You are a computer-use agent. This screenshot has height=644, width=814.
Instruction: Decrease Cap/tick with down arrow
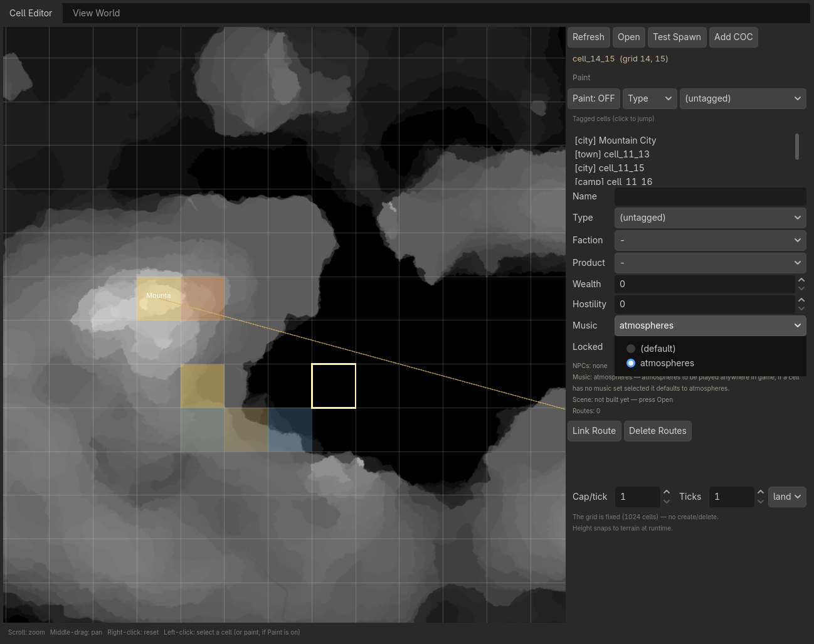[x=667, y=501]
